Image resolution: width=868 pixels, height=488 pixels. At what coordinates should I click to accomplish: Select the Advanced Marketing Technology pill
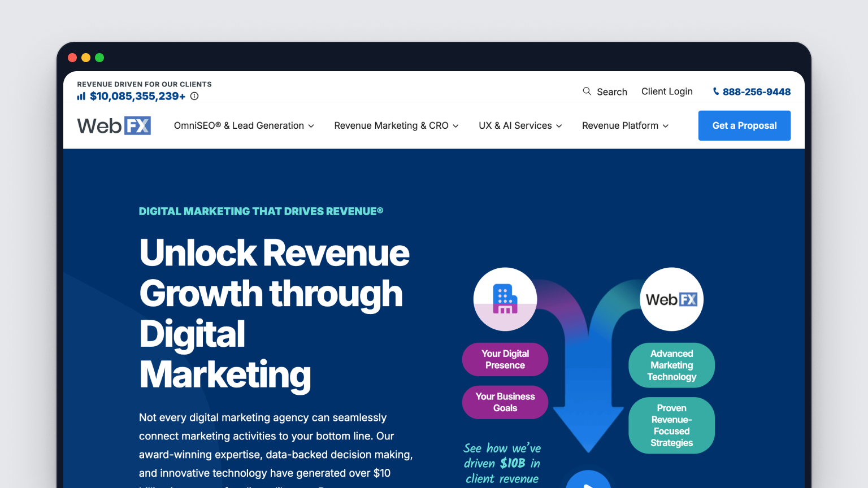pyautogui.click(x=671, y=365)
